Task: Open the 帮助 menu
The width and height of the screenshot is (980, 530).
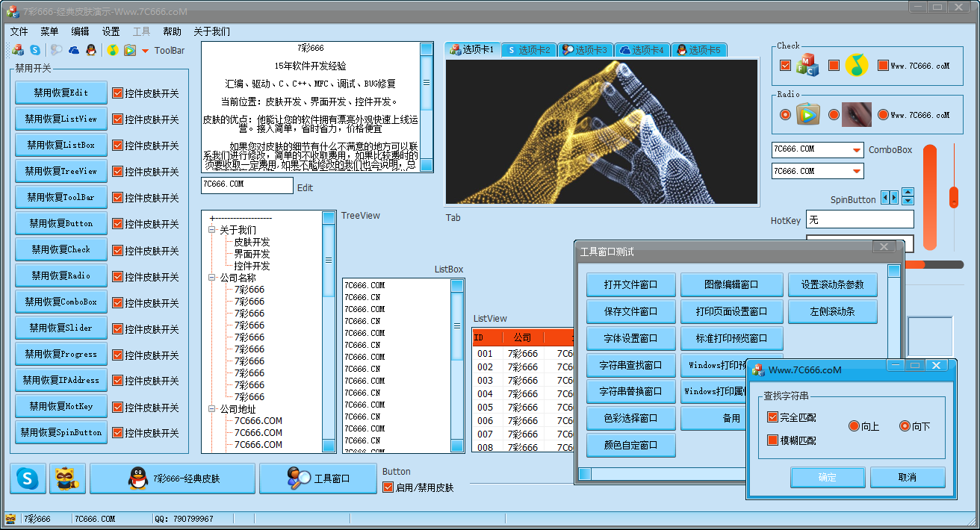Action: pyautogui.click(x=172, y=31)
